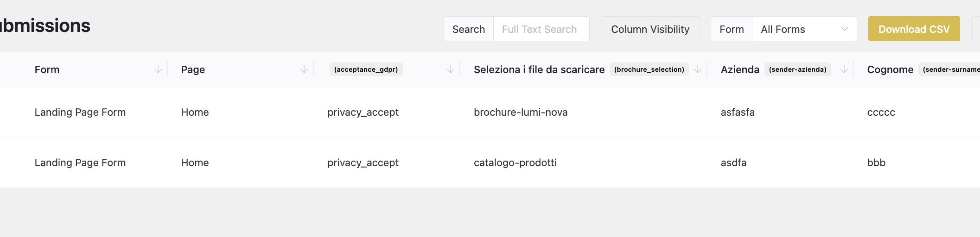
Task: Sort by Azienda column arrow
Action: point(844,69)
